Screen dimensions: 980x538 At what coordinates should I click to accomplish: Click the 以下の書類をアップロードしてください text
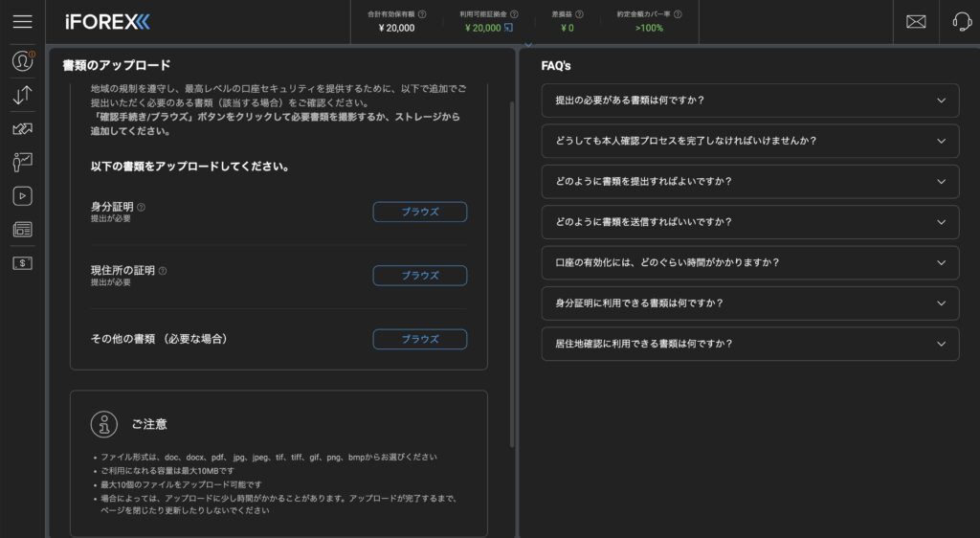(x=190, y=167)
